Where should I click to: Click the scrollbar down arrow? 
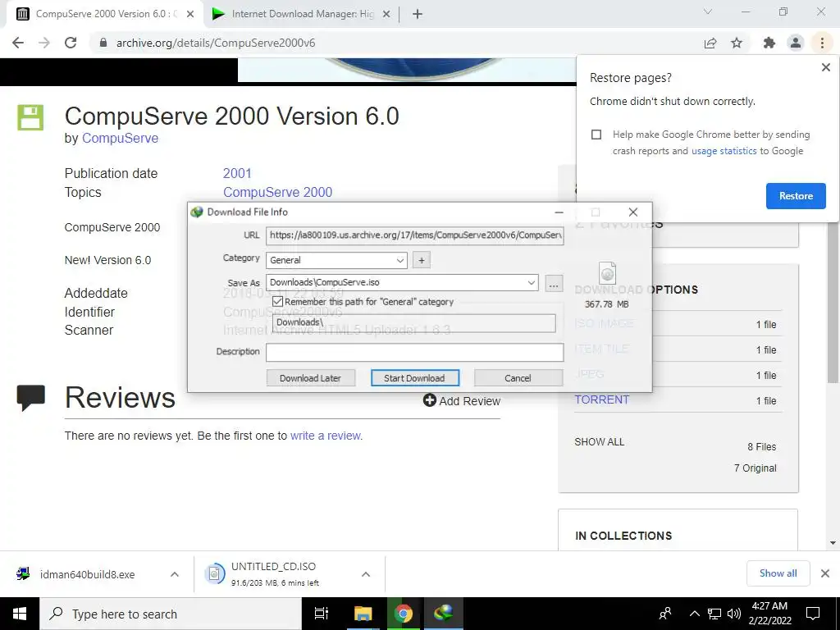[833, 543]
